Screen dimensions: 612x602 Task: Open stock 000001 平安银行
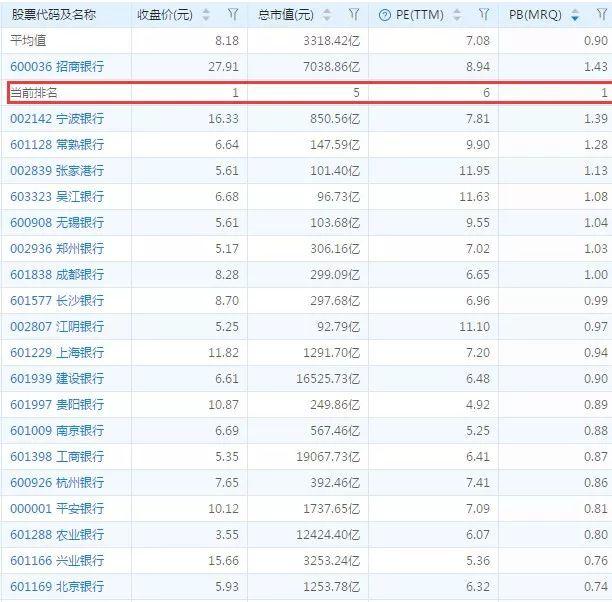point(57,509)
